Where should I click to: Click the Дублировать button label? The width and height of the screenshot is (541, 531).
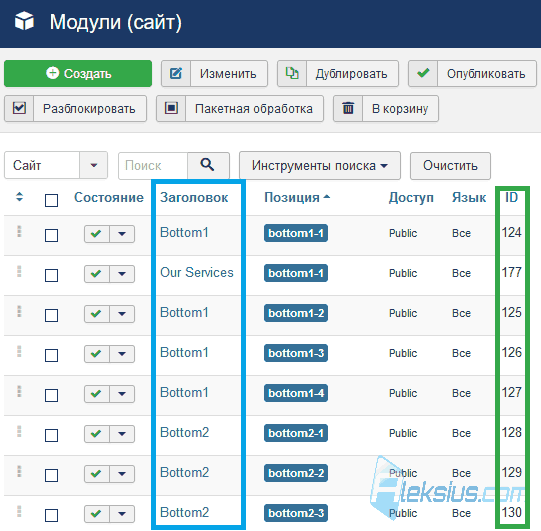352,74
